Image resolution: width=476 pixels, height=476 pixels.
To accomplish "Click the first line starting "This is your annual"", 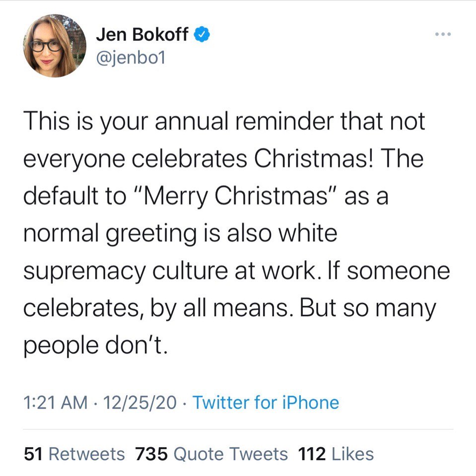I will [224, 122].
